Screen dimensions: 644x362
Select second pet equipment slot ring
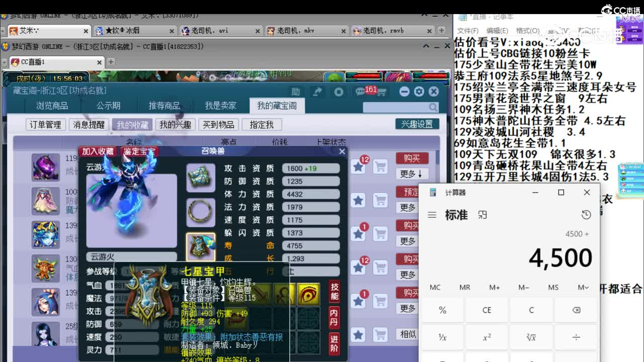coord(201,212)
